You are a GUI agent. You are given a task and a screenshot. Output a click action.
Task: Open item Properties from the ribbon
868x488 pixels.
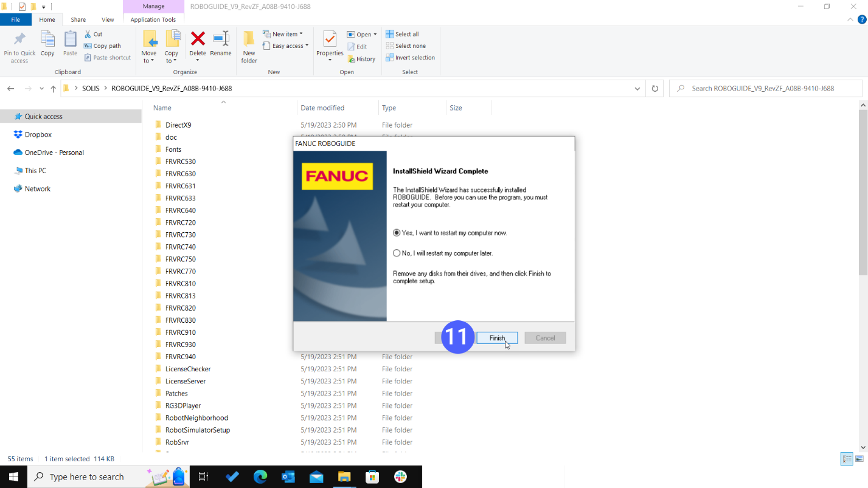click(x=329, y=43)
